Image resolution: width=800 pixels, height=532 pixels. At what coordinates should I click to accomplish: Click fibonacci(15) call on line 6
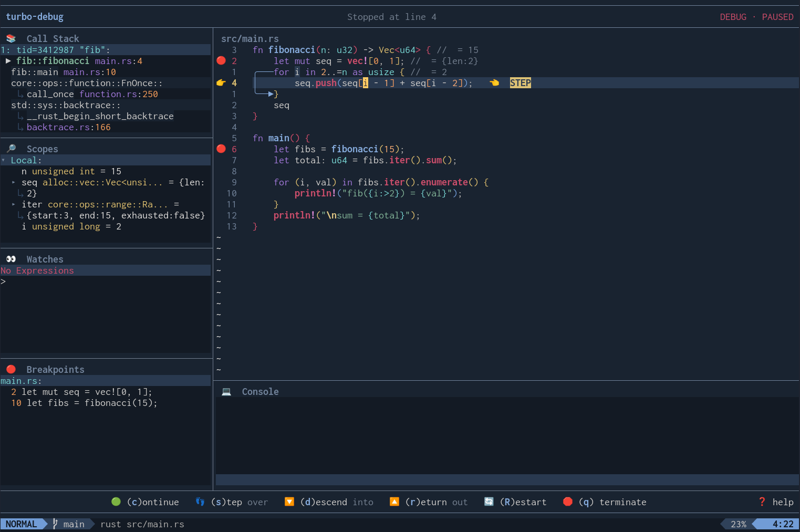click(366, 149)
